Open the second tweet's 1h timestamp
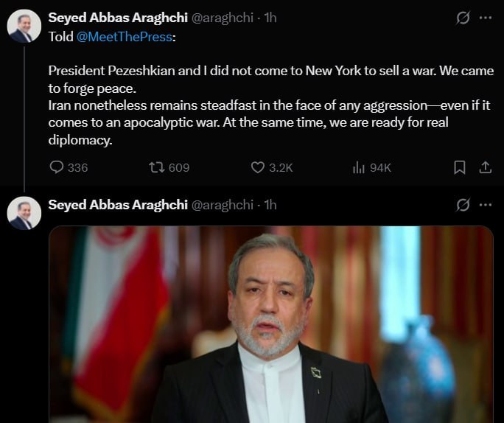The height and width of the screenshot is (423, 504). coord(270,205)
